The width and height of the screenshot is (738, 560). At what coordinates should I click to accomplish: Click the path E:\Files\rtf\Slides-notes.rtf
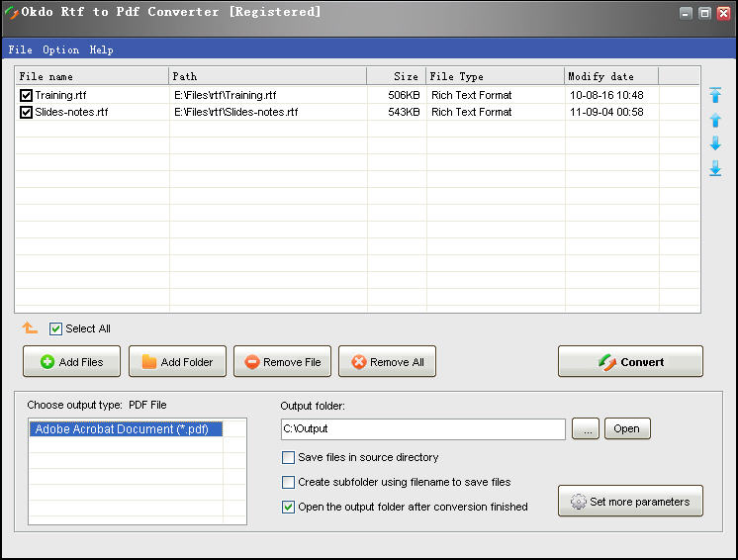(x=235, y=112)
